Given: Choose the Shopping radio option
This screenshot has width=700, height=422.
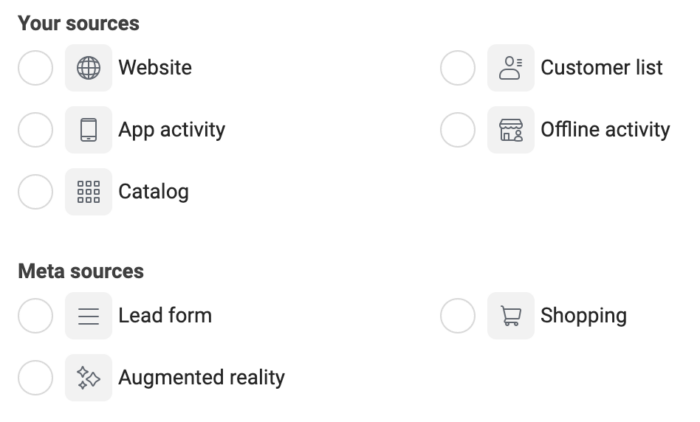Looking at the screenshot, I should click(458, 316).
